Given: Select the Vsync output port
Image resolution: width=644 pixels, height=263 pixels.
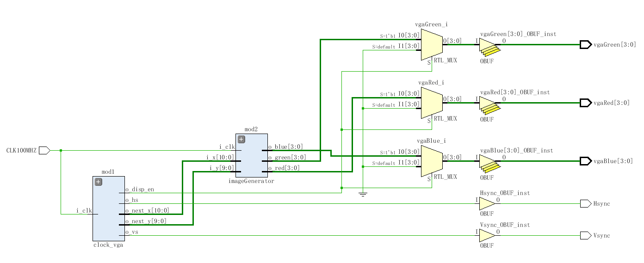Looking at the screenshot, I should pos(586,236).
